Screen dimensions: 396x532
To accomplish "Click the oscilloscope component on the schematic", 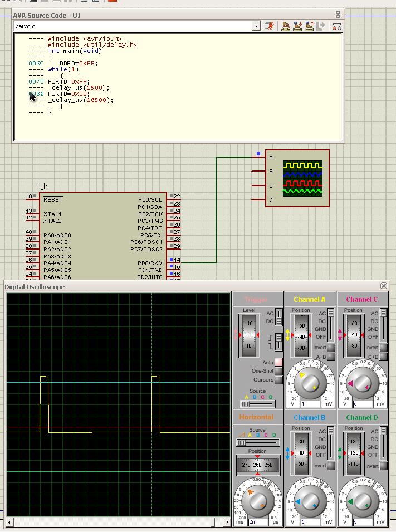I will click(297, 178).
